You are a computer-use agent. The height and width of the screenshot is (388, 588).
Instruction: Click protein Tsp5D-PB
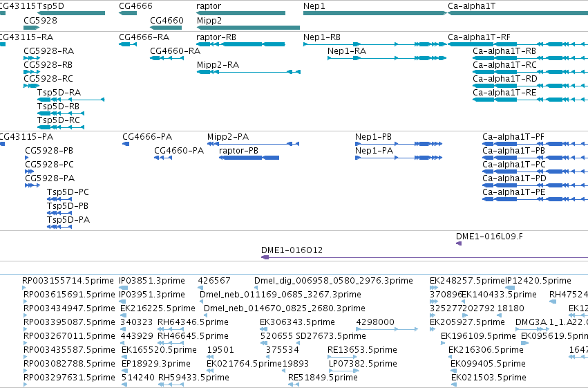pyautogui.click(x=67, y=206)
